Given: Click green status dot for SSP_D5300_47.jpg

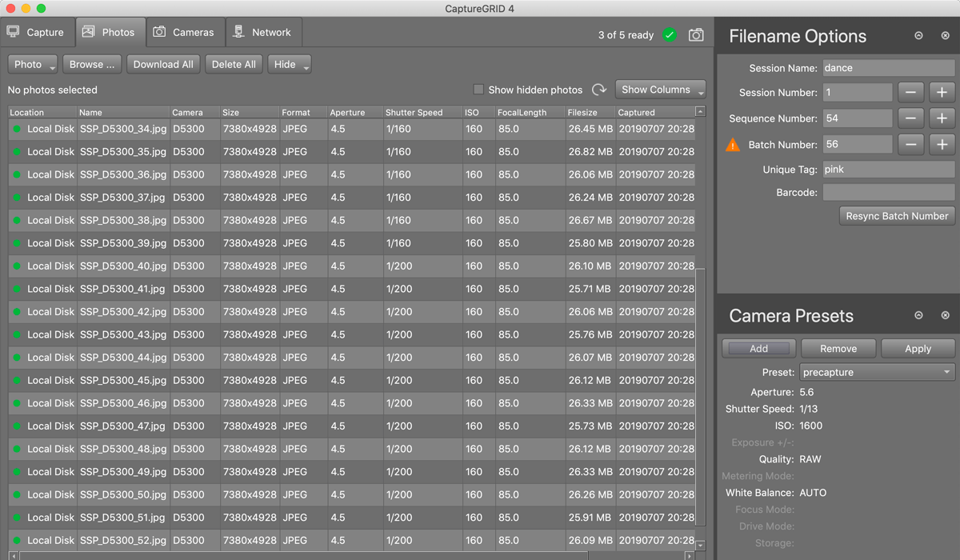Looking at the screenshot, I should click(x=17, y=426).
